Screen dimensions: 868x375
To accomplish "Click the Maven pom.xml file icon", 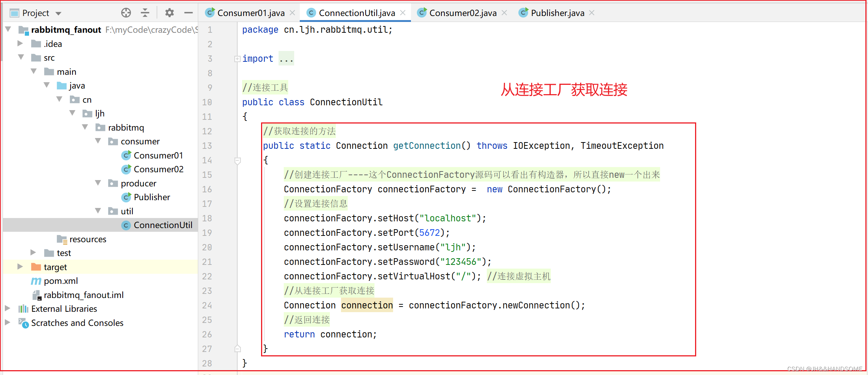I will coord(36,281).
